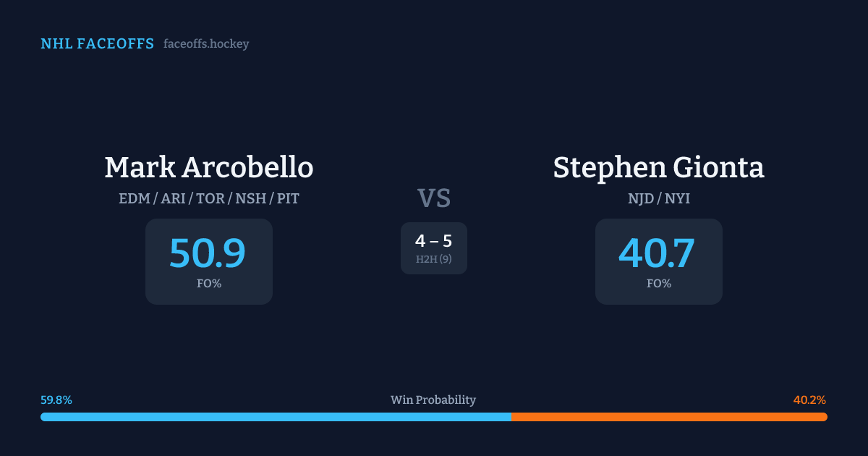This screenshot has height=456, width=868.
Task: Click the NJD / NYI team list
Action: click(658, 198)
